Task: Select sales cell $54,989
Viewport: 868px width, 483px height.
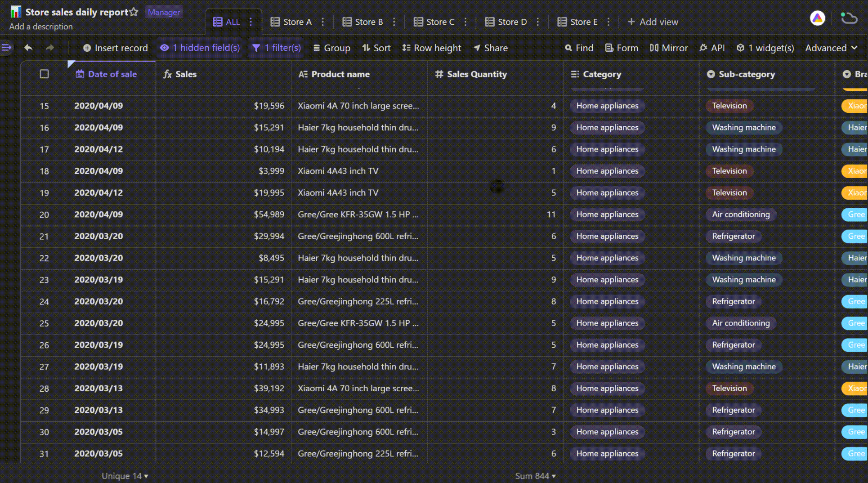Action: (x=224, y=215)
